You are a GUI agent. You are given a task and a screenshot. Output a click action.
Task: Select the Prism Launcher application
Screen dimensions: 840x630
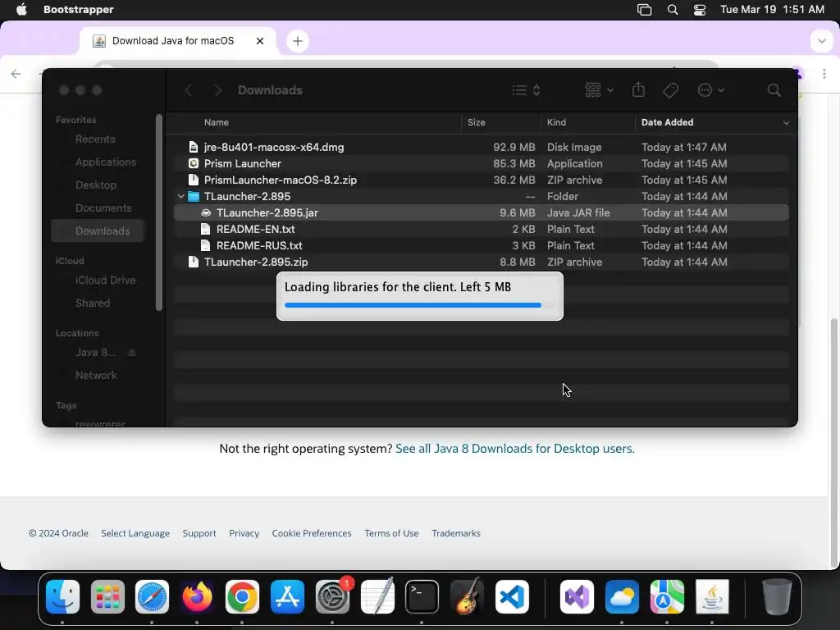pos(481,163)
